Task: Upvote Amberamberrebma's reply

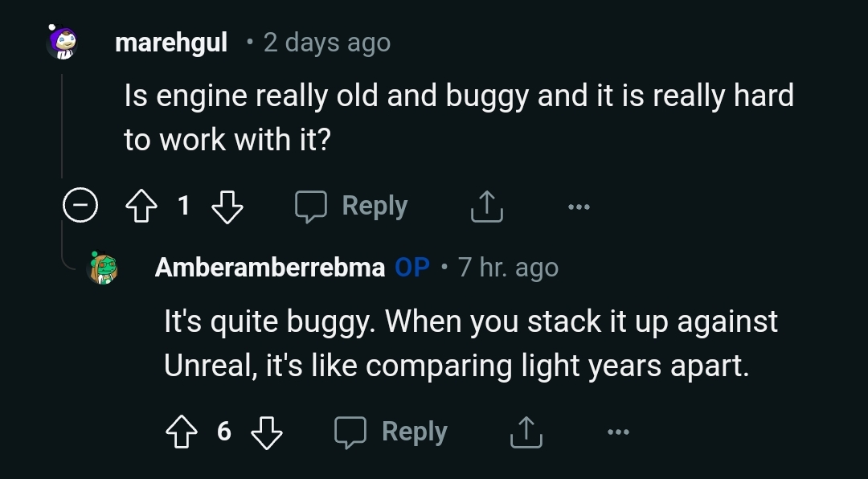Action: [182, 432]
